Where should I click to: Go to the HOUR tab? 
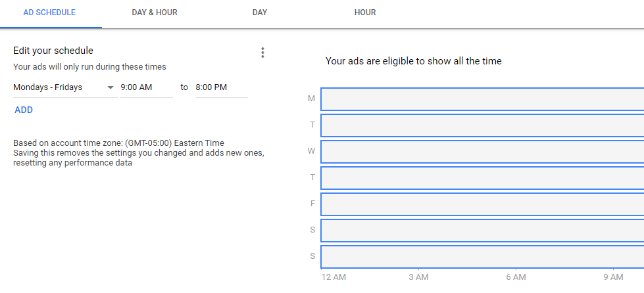[365, 12]
